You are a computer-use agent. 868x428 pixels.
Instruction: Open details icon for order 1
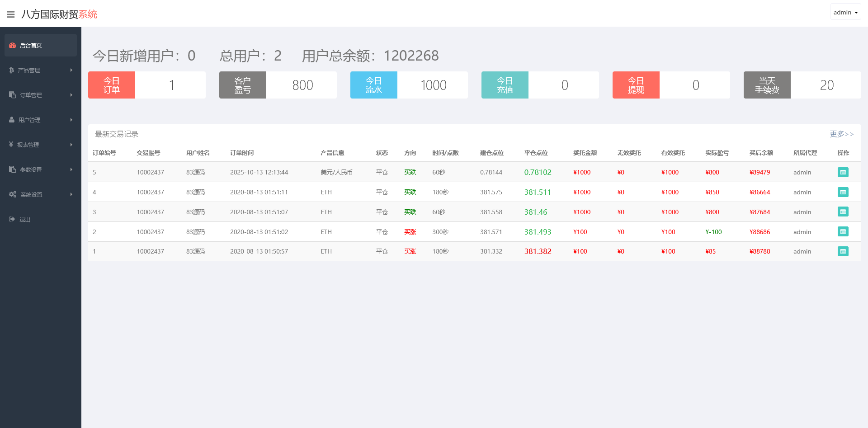pos(843,251)
